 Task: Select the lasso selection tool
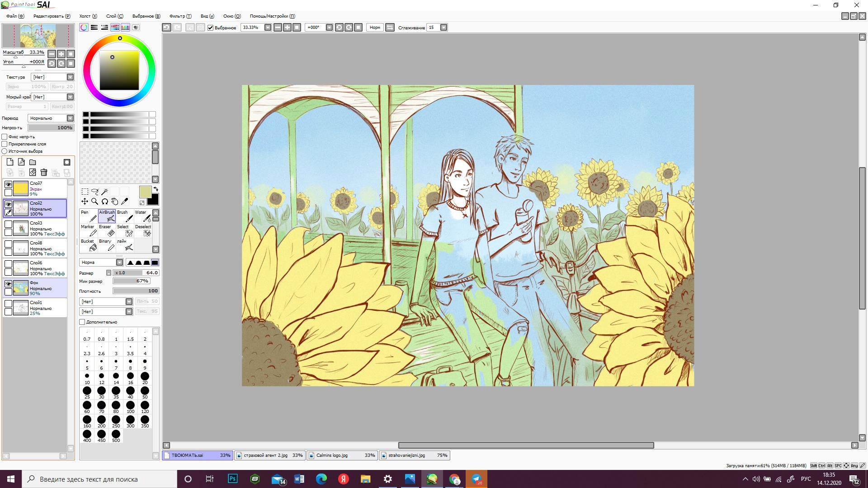point(94,192)
